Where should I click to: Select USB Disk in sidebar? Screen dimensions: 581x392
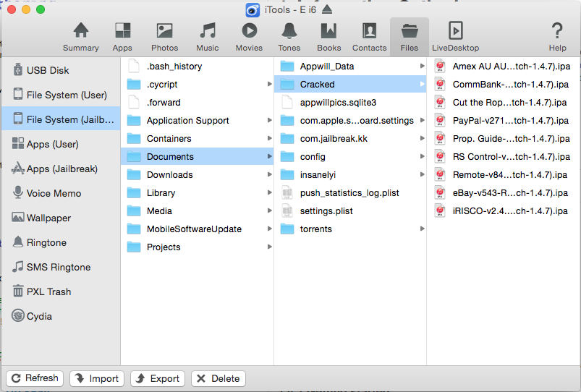[61, 70]
